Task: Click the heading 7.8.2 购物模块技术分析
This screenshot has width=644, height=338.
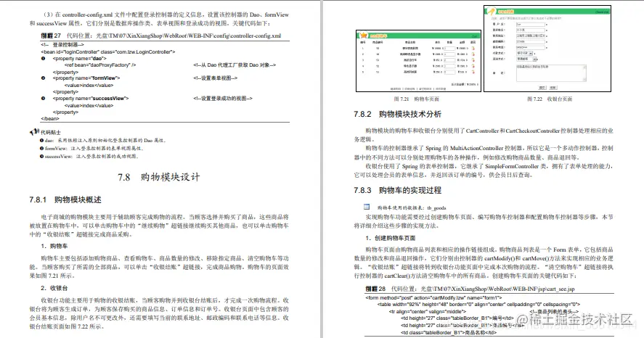Action: pyautogui.click(x=398, y=114)
